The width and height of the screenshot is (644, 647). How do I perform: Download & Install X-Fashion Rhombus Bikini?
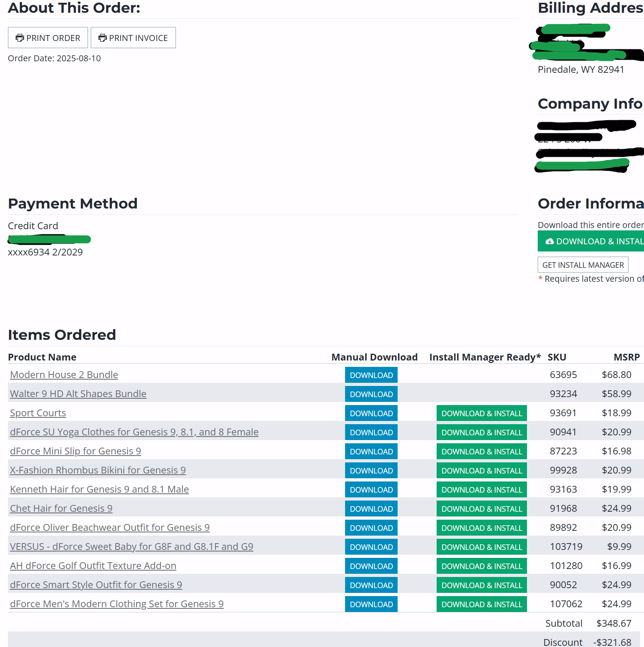pyautogui.click(x=482, y=470)
